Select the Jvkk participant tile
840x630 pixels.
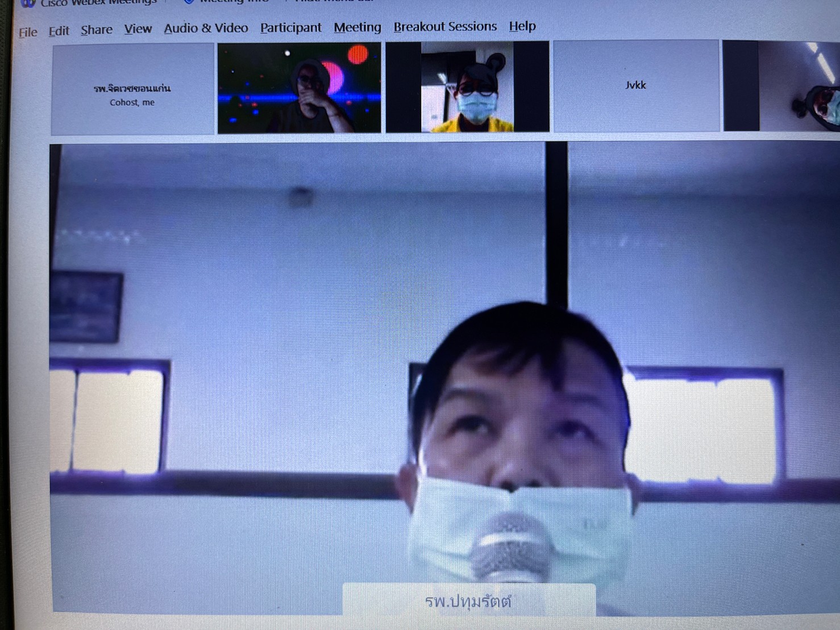[x=635, y=86]
